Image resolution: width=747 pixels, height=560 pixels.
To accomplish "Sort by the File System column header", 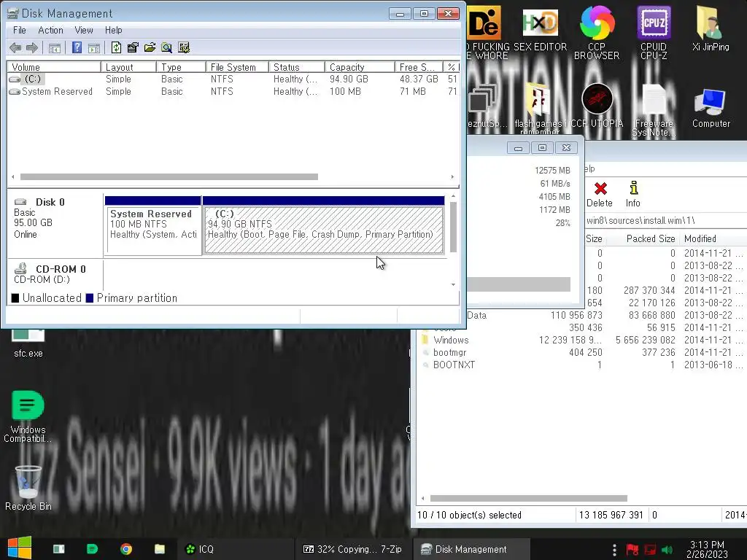I will [x=237, y=67].
